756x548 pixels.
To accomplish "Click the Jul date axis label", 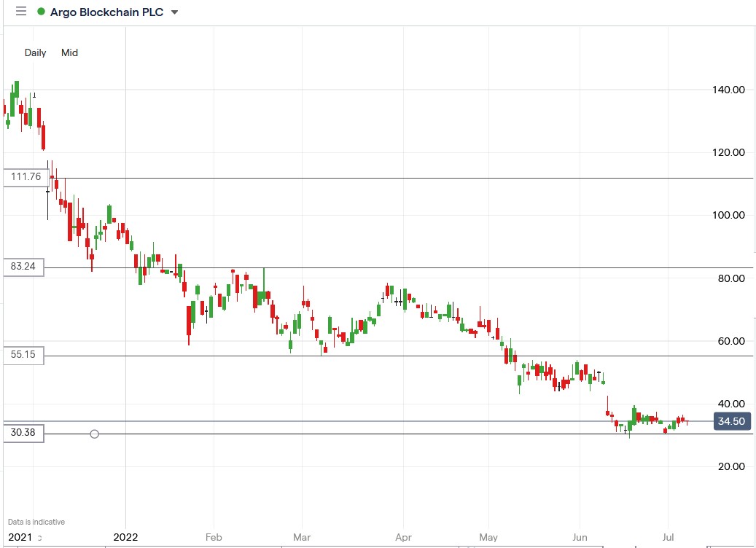I will pos(668,537).
